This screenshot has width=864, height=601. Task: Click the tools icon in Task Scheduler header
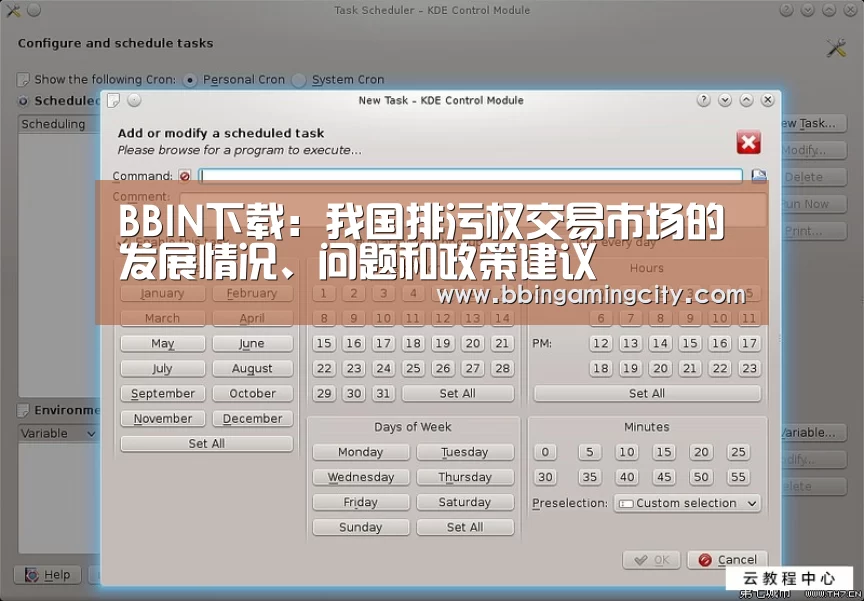[x=836, y=48]
